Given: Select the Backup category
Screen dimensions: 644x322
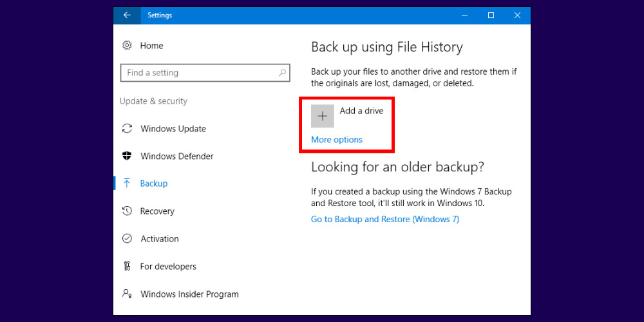Looking at the screenshot, I should [154, 184].
